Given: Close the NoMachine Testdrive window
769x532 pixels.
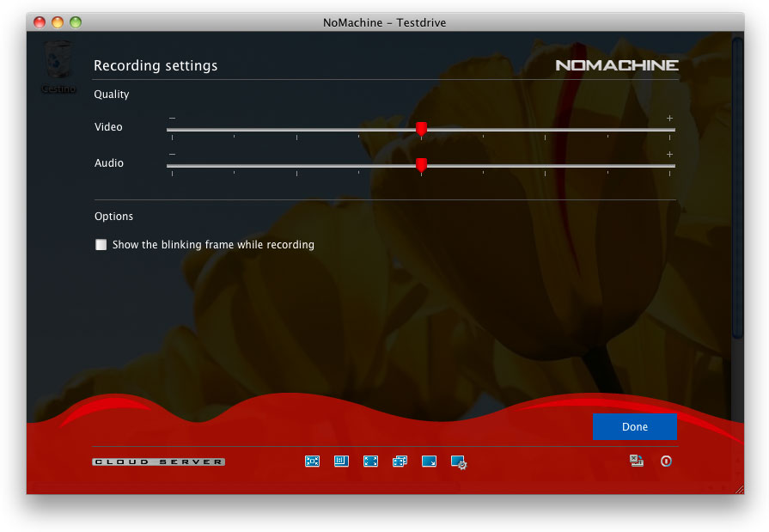Looking at the screenshot, I should click(x=40, y=22).
